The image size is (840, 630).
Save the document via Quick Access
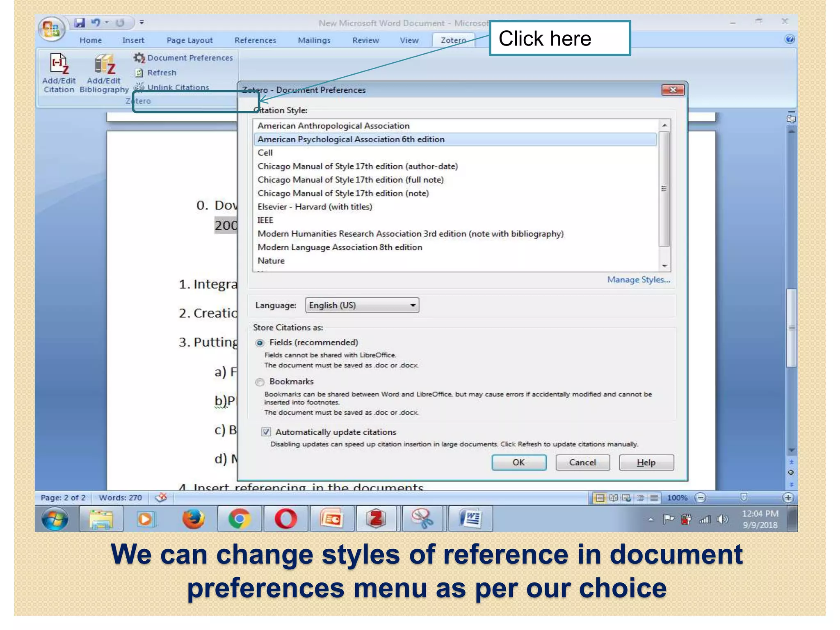point(80,23)
